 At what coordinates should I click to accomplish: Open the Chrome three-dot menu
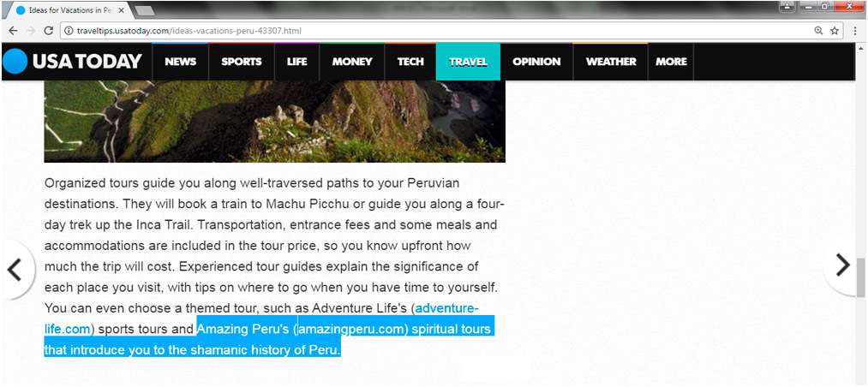pos(856,31)
